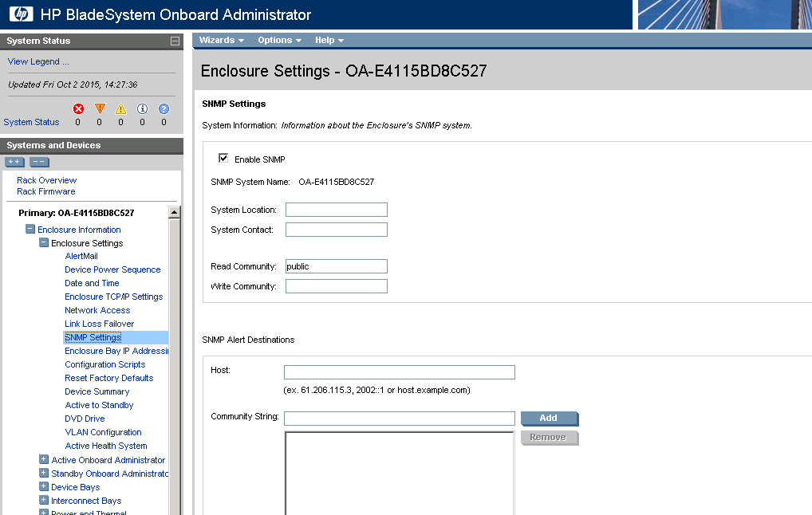Click the Updated Fri Oct 2 2015 timestamp
This screenshot has width=812, height=515.
[73, 85]
